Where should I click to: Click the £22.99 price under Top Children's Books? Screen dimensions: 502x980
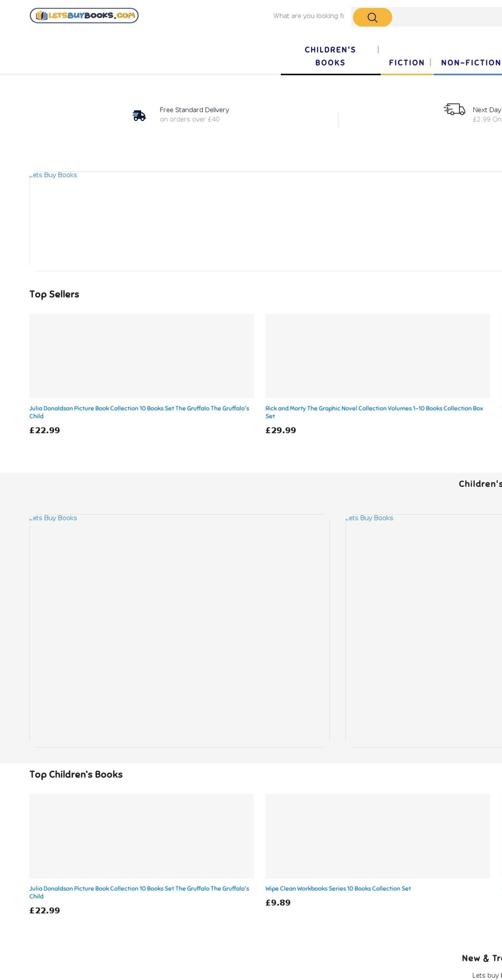point(45,910)
